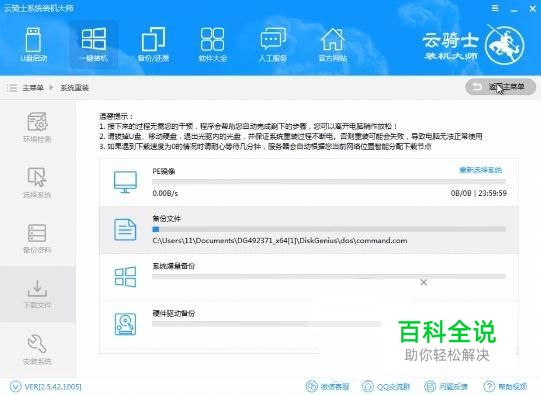Open 问题反馈 in the status bar

click(x=445, y=386)
